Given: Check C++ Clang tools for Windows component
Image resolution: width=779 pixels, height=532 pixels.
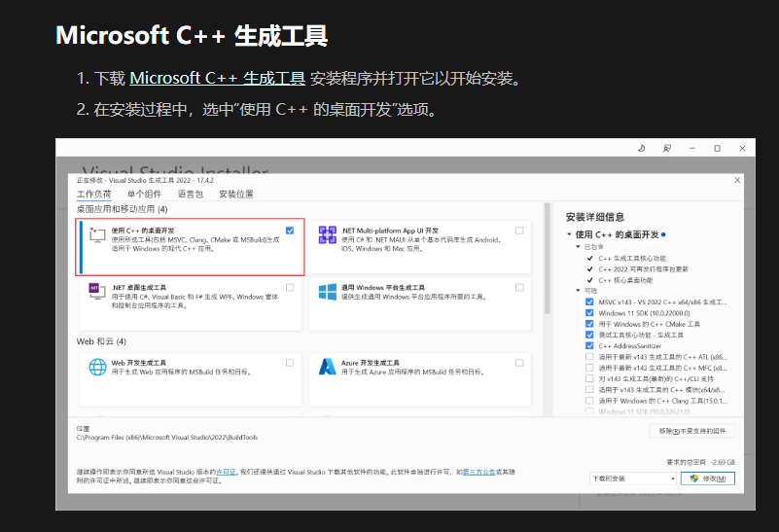Looking at the screenshot, I should point(589,401).
